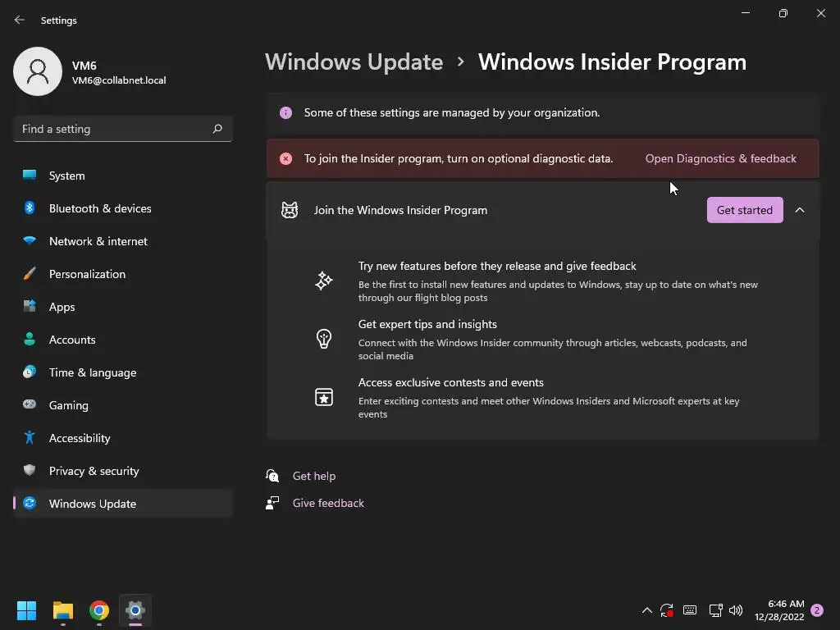
Task: Click the 'Try new features before they release' heading
Action: click(x=497, y=267)
